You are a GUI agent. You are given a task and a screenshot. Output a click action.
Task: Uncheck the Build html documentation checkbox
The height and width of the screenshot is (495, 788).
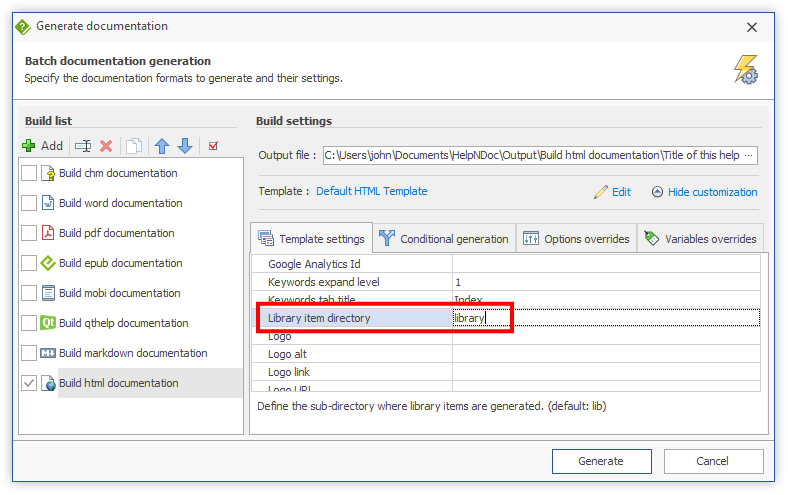pyautogui.click(x=29, y=383)
